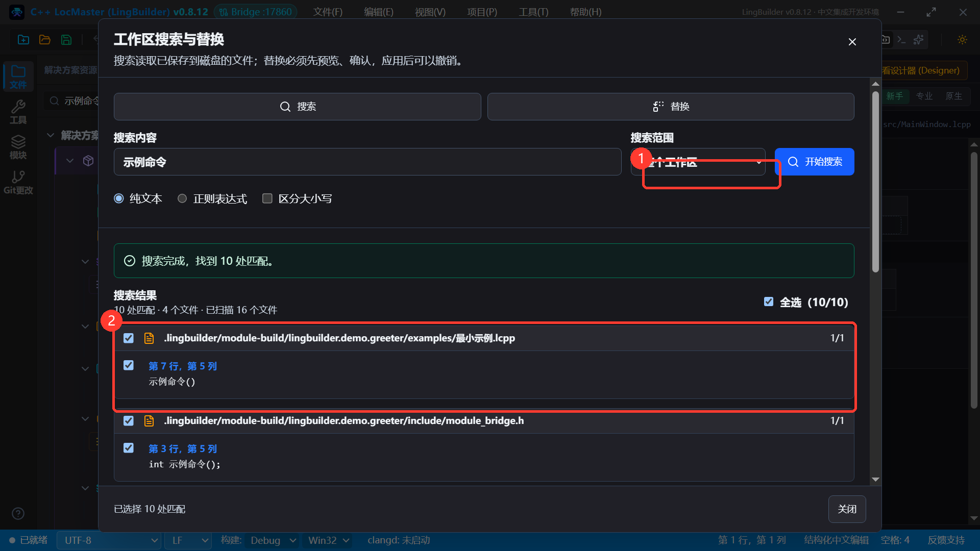Click the open folder toolbar icon
This screenshot has width=980, height=551.
coord(45,40)
